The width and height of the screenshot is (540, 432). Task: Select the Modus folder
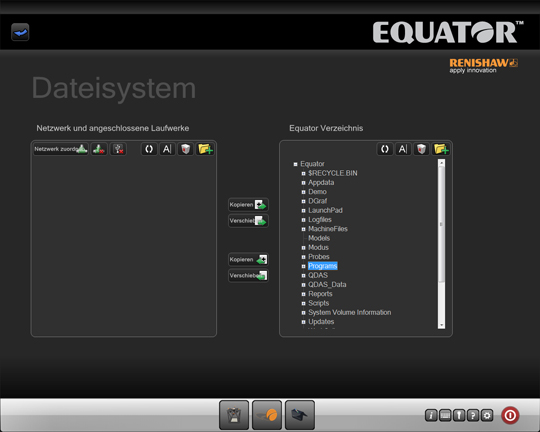318,248
